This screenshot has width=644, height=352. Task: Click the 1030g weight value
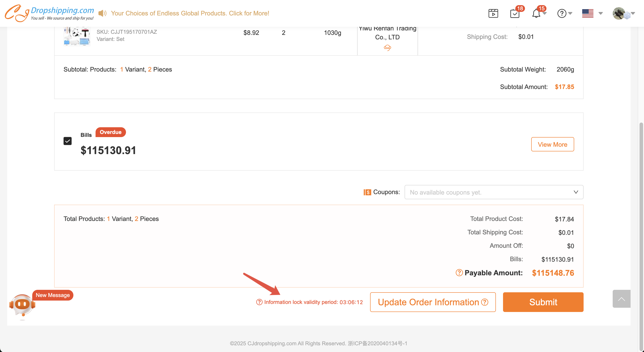tap(333, 33)
